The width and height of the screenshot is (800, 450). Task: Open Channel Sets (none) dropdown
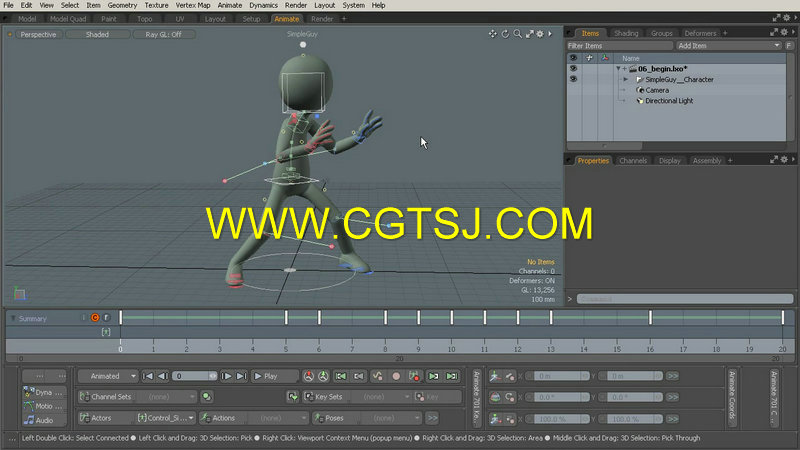tap(166, 396)
